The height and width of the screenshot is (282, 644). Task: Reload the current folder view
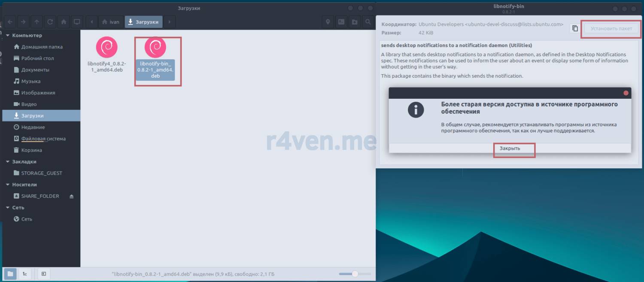pos(50,22)
